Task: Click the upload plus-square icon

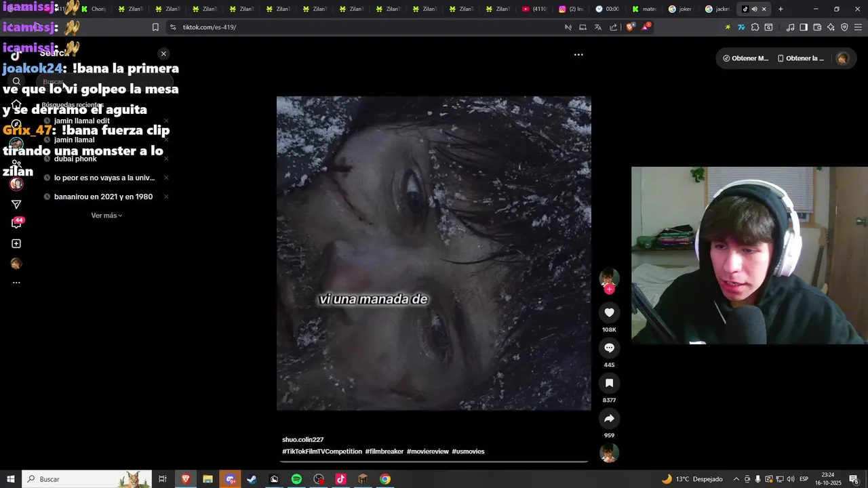Action: point(16,243)
